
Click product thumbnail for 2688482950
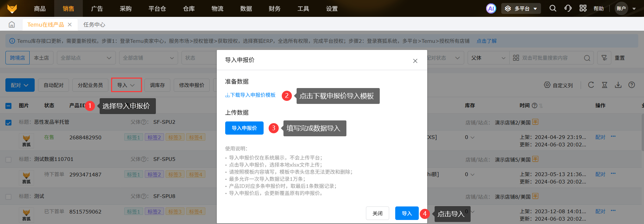click(26, 140)
